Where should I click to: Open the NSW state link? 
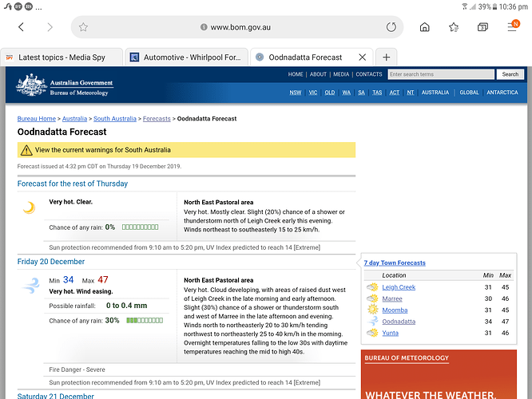point(296,93)
